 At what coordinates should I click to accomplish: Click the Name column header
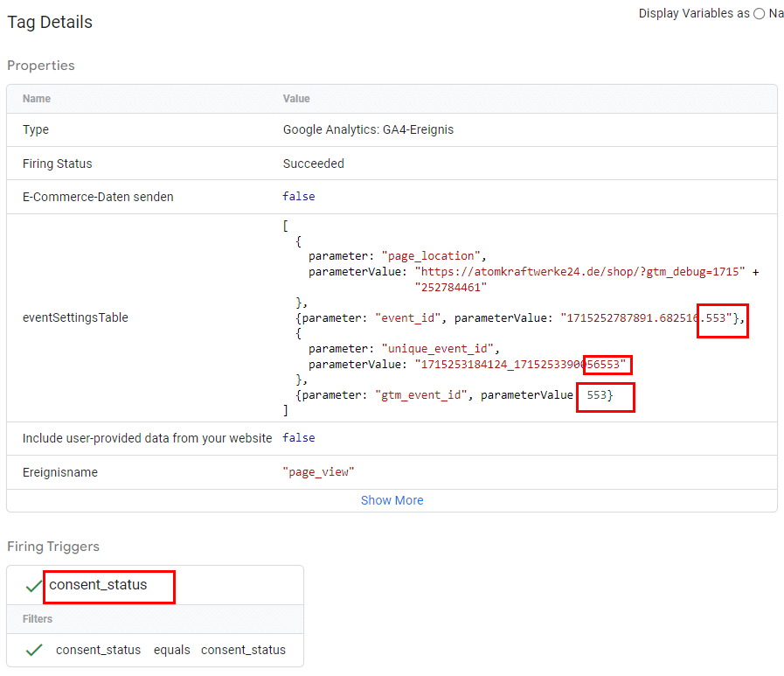37,99
